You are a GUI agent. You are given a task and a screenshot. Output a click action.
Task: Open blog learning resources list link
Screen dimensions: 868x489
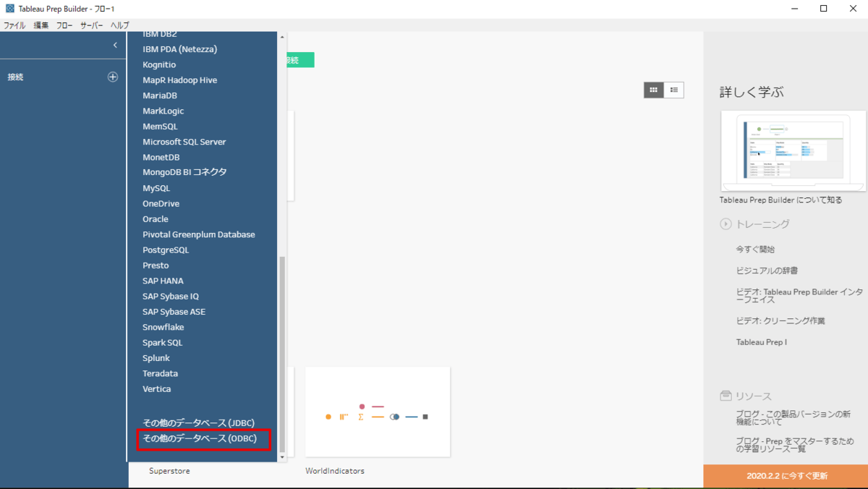[x=796, y=445]
